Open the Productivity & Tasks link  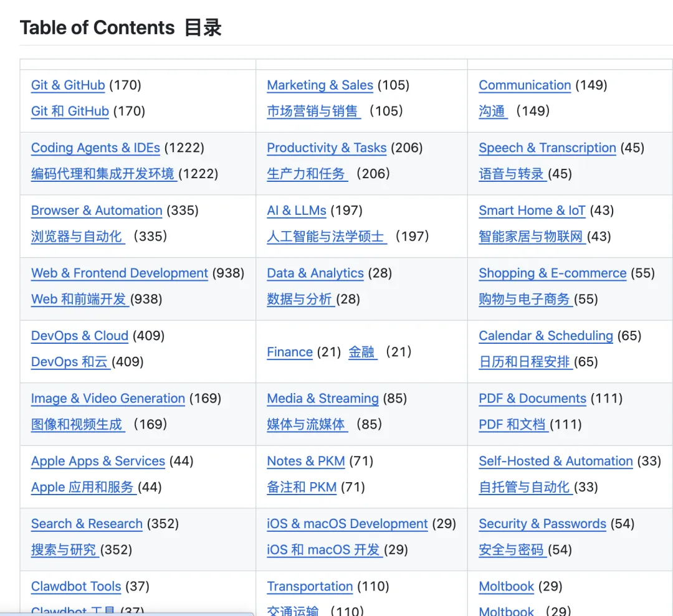(327, 148)
